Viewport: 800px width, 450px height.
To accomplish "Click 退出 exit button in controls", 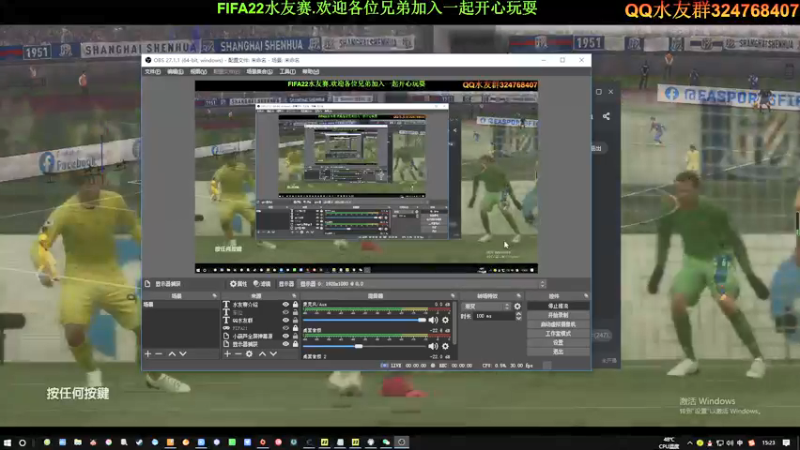I will (x=558, y=352).
